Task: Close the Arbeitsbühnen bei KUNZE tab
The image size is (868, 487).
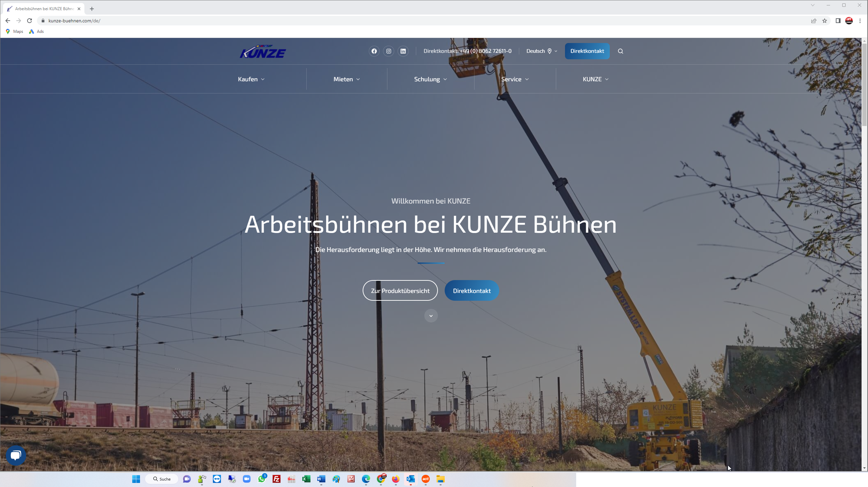Action: (79, 9)
